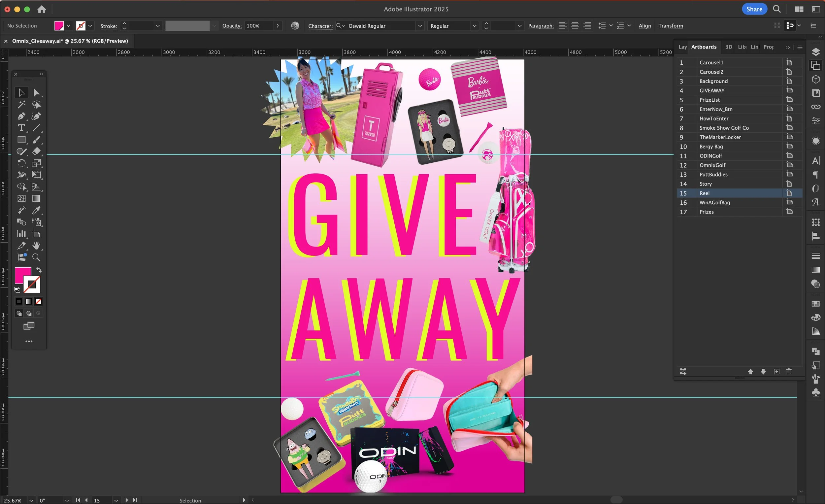
Task: Expand the zoom level dropdown
Action: pyautogui.click(x=31, y=500)
